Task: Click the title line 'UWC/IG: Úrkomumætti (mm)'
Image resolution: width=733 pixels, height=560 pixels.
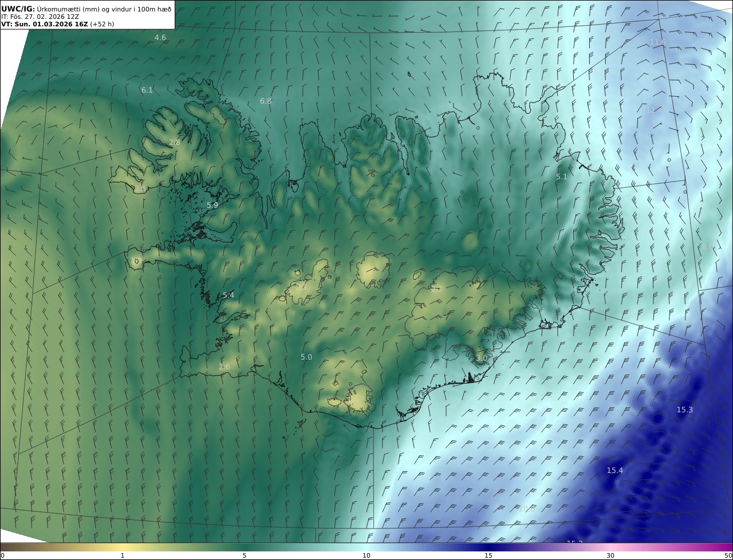Action: pyautogui.click(x=50, y=9)
